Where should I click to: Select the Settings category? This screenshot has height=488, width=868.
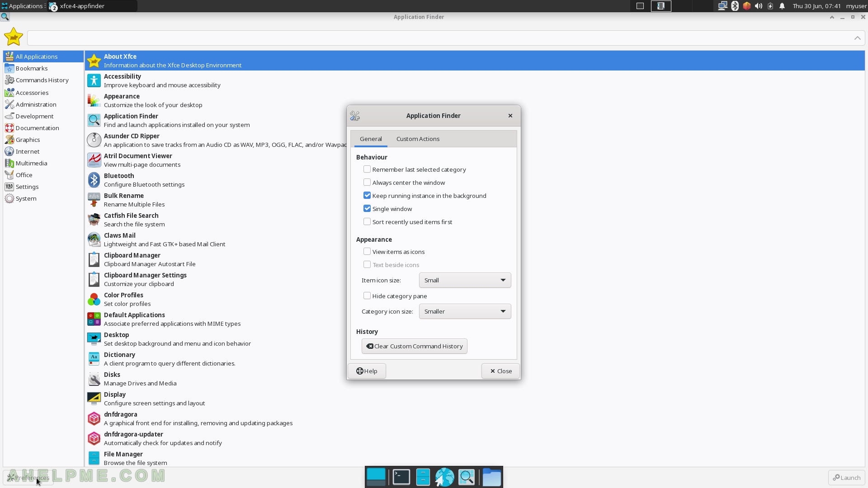(43, 187)
